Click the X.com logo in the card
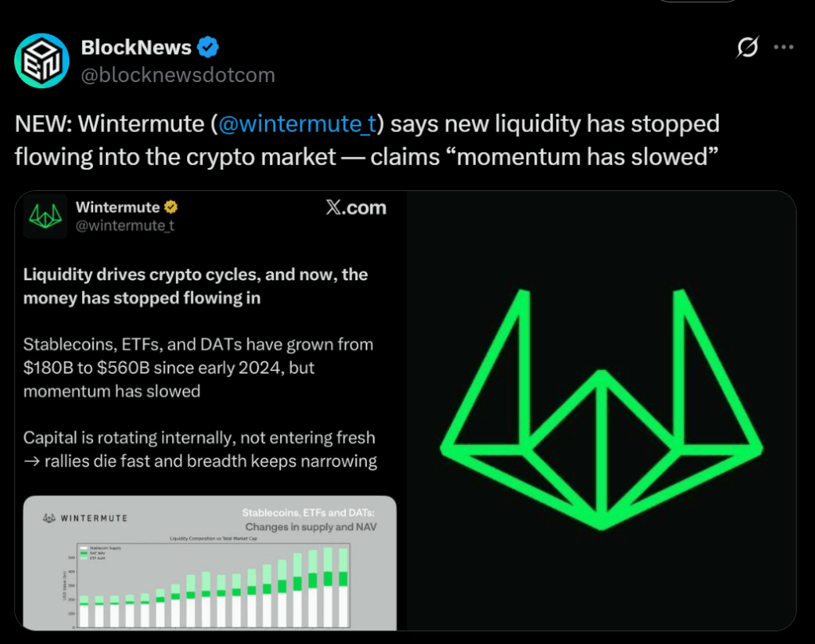 tap(356, 209)
